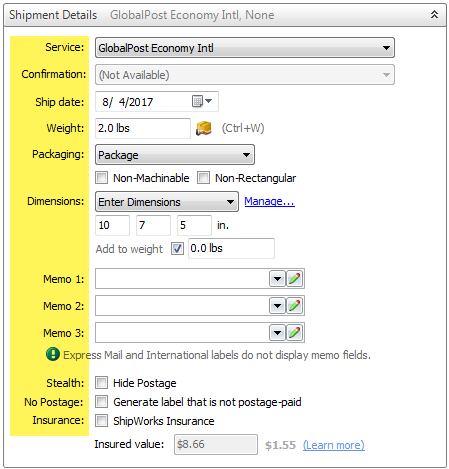Enable the Hide Postage checkbox
Image resolution: width=449 pixels, height=469 pixels.
(102, 383)
